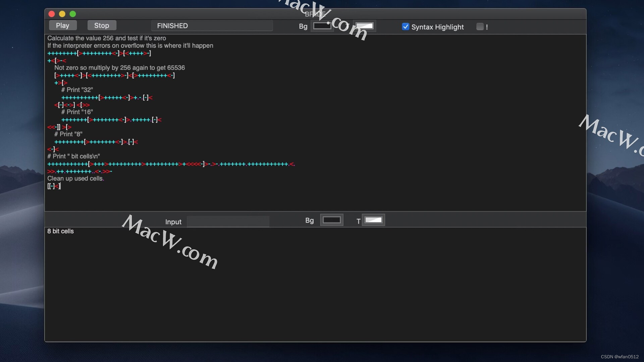Click the Clean up used cells comment line
Image resolution: width=644 pixels, height=362 pixels.
click(76, 179)
